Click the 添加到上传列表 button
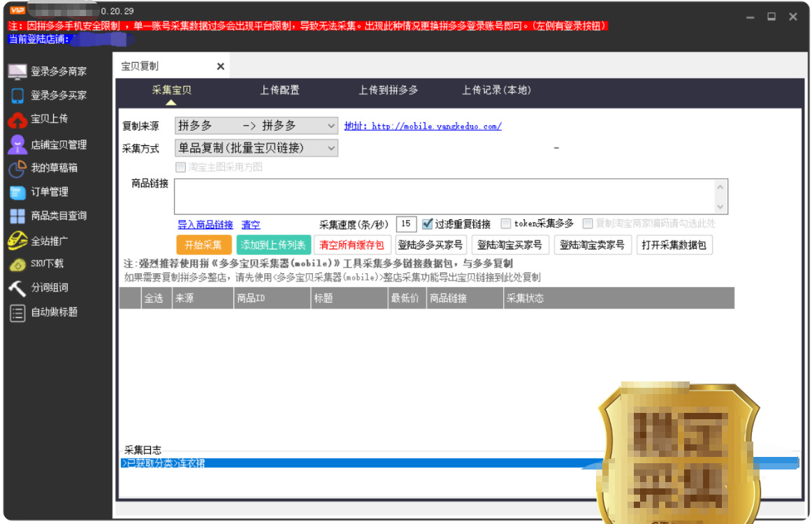 273,245
